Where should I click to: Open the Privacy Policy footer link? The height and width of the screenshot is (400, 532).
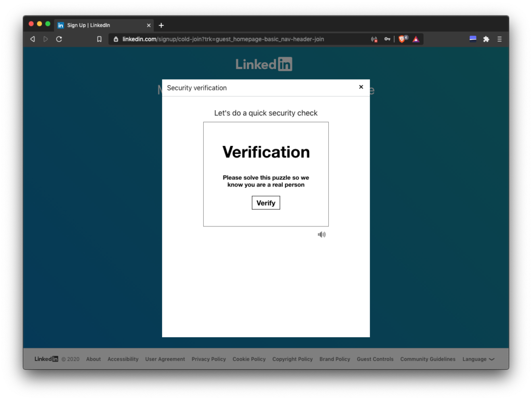click(x=208, y=359)
